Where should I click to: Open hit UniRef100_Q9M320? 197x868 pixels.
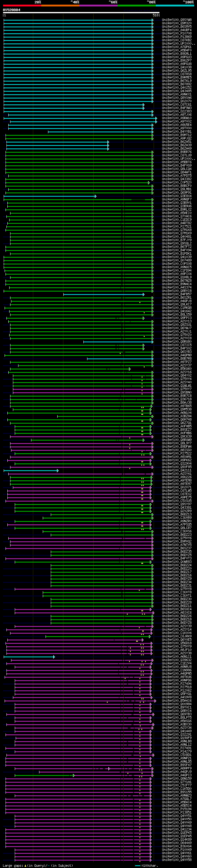176,23
